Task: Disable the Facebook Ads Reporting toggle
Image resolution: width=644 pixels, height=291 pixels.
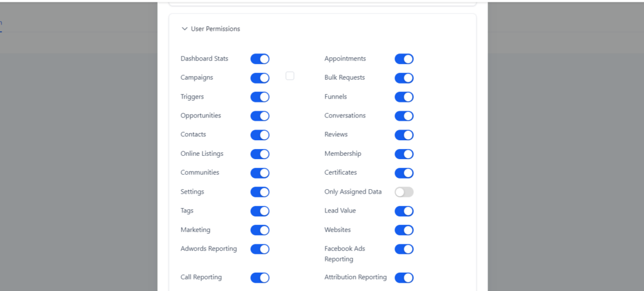Action: point(404,249)
